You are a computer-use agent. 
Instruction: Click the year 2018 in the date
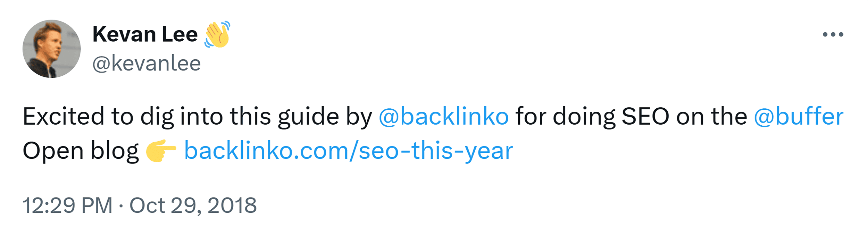coord(232,205)
